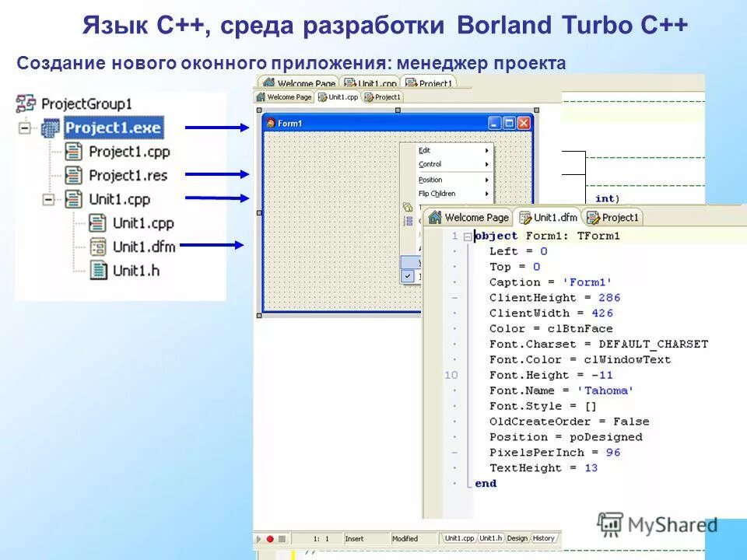This screenshot has height=560, width=747.
Task: Click the Unit1.h header file icon
Action: click(100, 270)
